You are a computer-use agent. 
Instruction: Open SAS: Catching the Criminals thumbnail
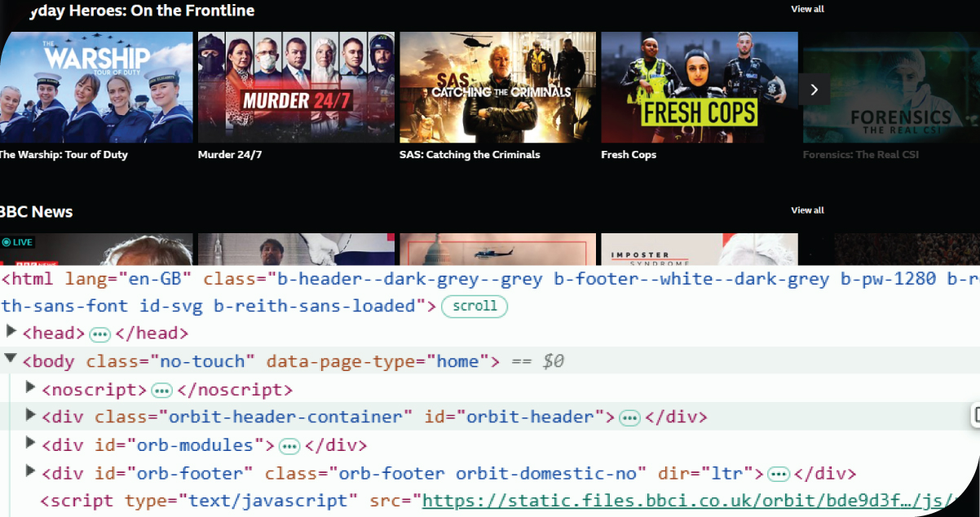point(497,87)
